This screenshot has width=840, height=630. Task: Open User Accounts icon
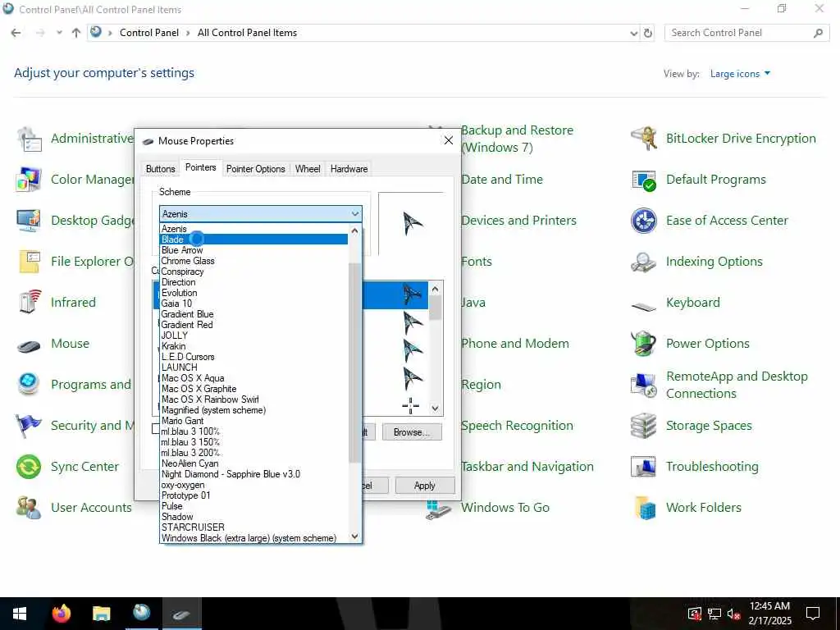pos(29,507)
